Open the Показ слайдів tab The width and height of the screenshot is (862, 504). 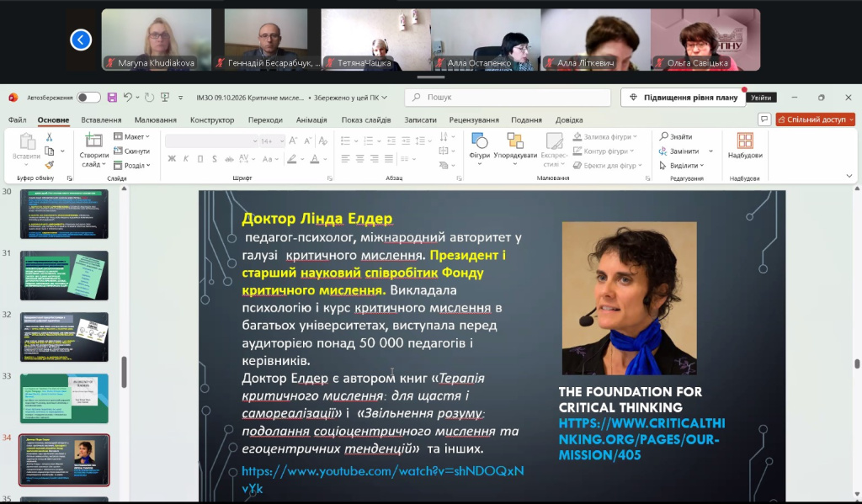click(x=366, y=119)
